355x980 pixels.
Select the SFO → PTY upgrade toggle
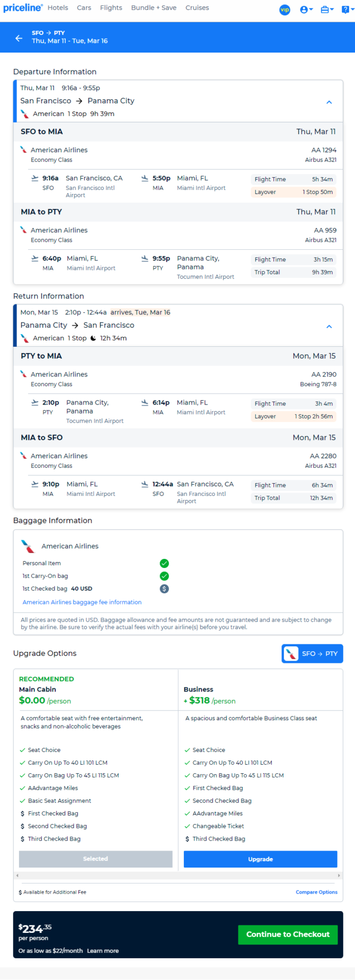(x=313, y=654)
